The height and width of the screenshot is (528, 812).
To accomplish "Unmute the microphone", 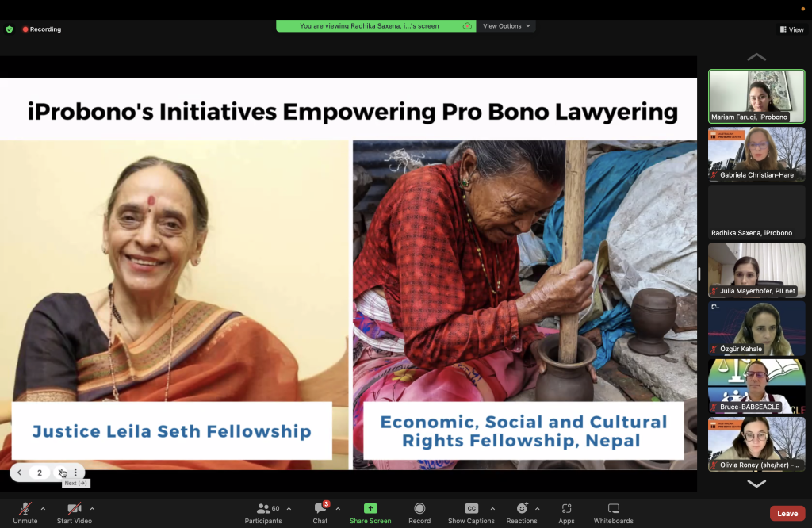I will 25,513.
